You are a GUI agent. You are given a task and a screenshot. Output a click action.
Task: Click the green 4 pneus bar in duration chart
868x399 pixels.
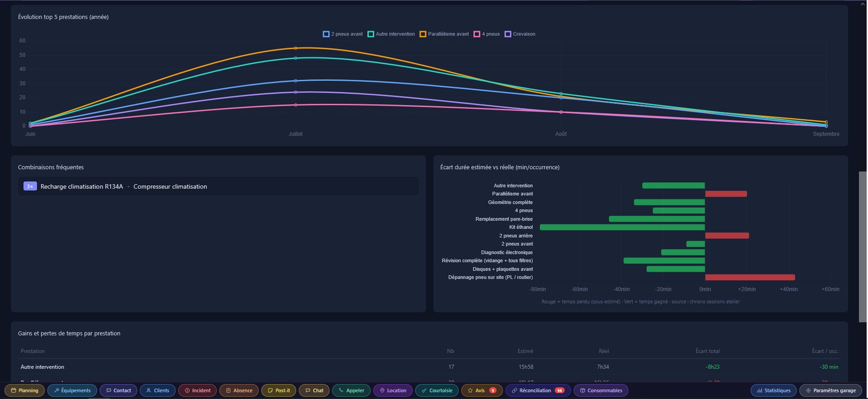point(679,210)
